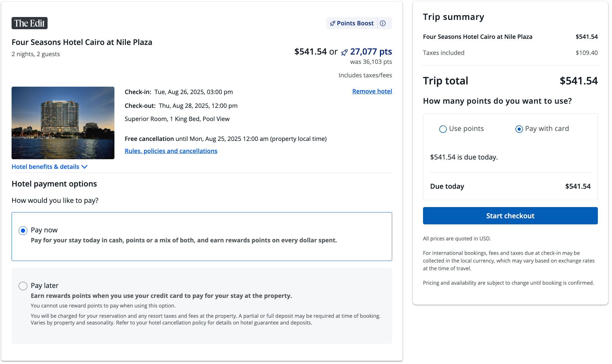Click 'How many points do you want to use?'
612x364 pixels.
pyautogui.click(x=497, y=101)
